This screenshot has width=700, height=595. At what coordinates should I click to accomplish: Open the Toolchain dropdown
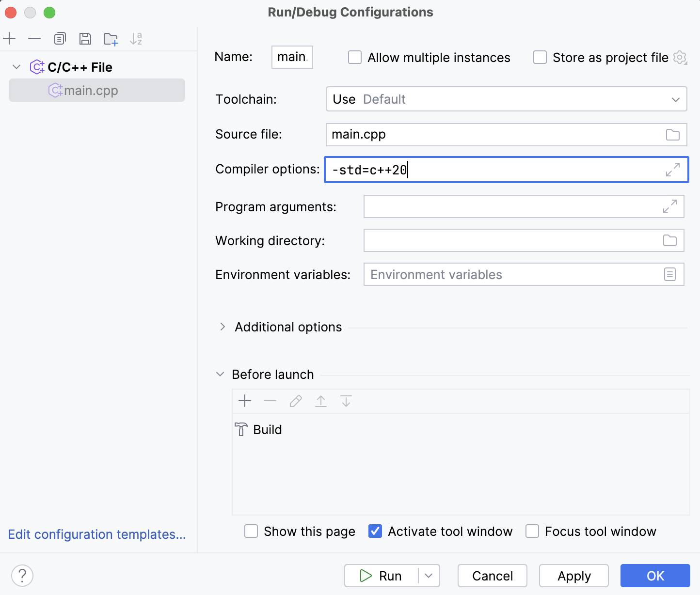[x=676, y=99]
